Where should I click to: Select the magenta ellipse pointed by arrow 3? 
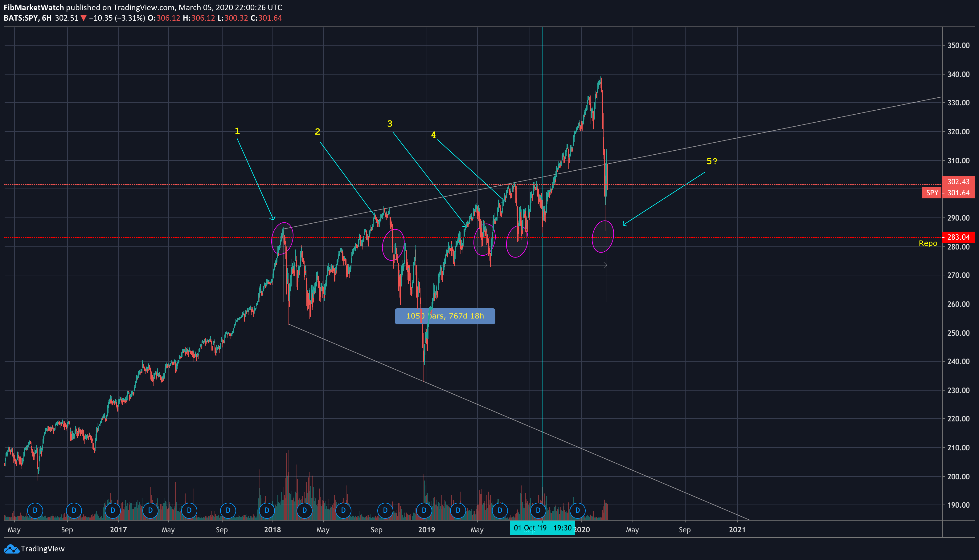(x=485, y=240)
